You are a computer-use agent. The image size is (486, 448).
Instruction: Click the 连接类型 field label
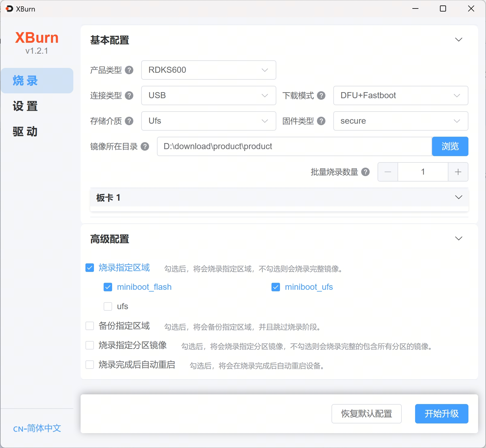tap(106, 95)
